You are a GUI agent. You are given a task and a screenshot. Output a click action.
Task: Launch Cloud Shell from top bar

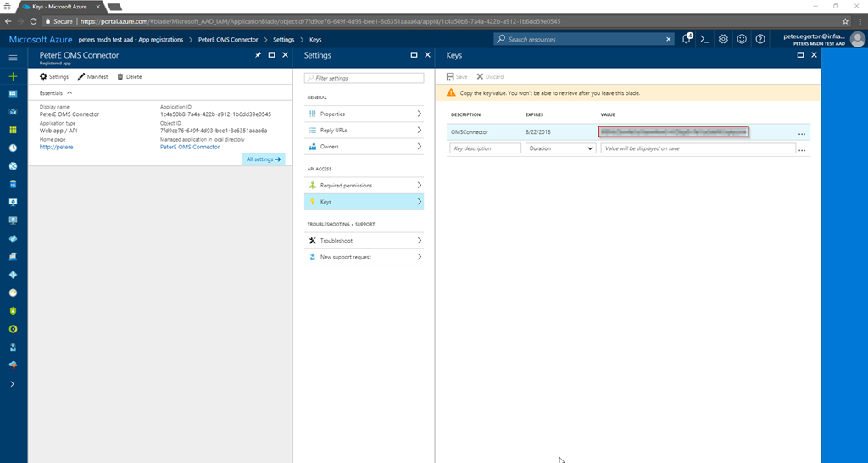[704, 39]
